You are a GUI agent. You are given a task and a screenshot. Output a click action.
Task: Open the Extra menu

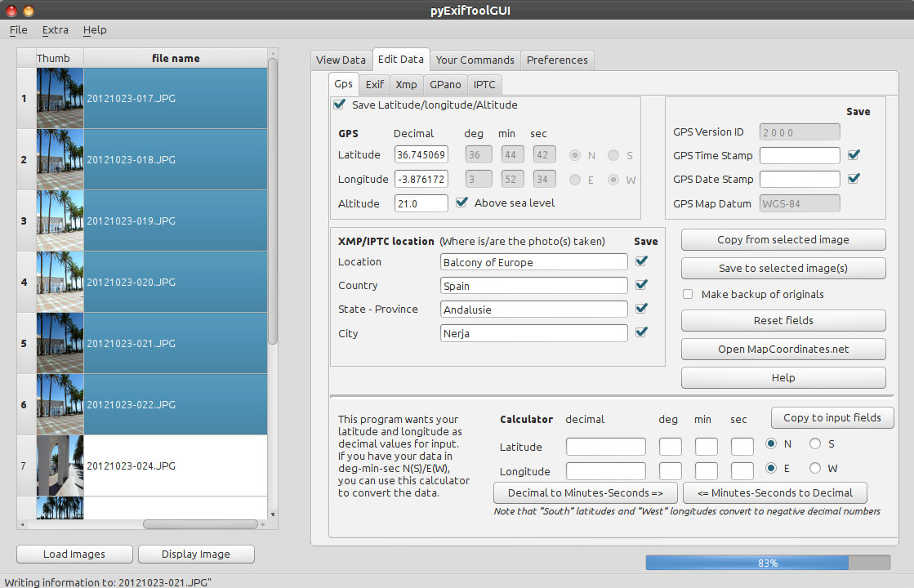pos(55,29)
